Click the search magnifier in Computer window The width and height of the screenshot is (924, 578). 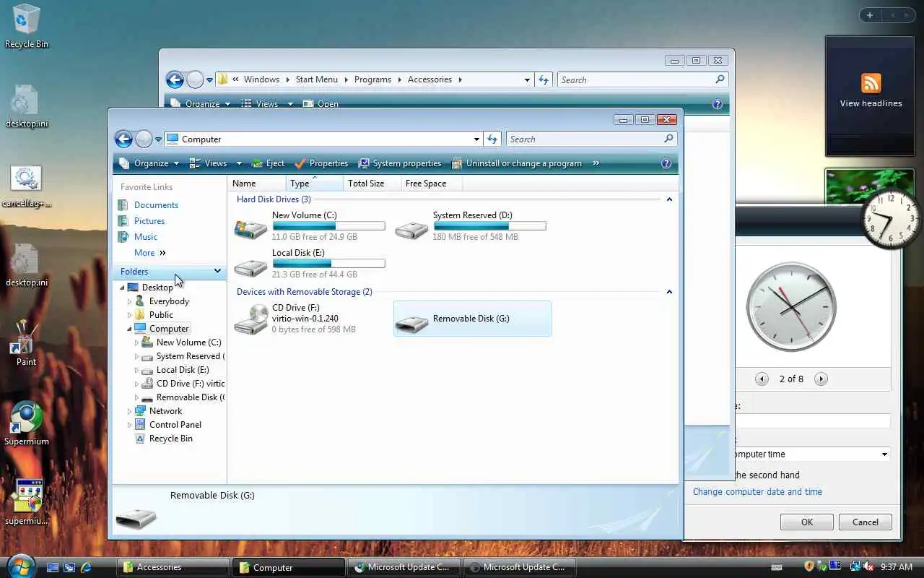coord(668,139)
